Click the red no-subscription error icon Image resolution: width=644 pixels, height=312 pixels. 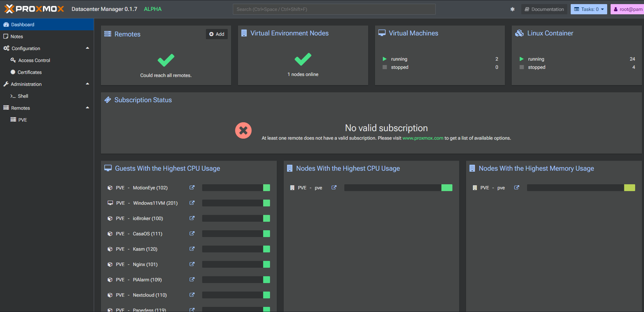(x=243, y=130)
